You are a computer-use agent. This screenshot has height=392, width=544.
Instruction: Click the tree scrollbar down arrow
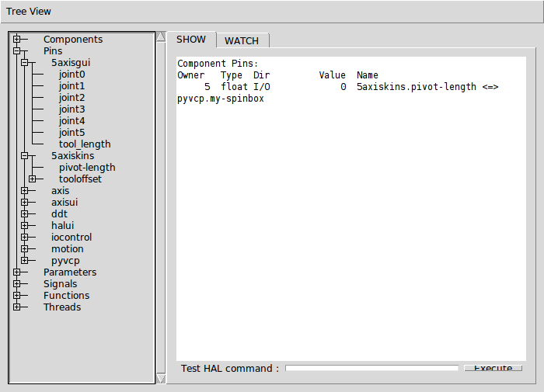click(161, 379)
